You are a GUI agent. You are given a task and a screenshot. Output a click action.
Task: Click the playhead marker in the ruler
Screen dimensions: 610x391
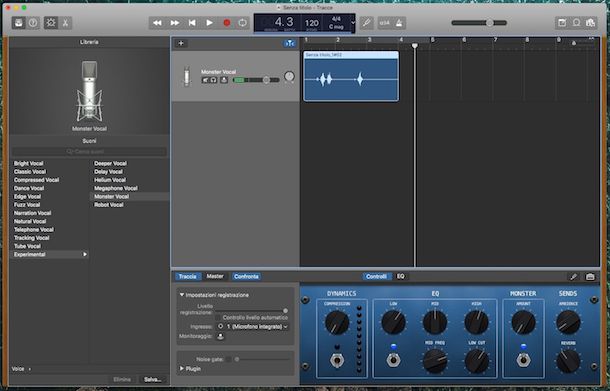pos(415,46)
